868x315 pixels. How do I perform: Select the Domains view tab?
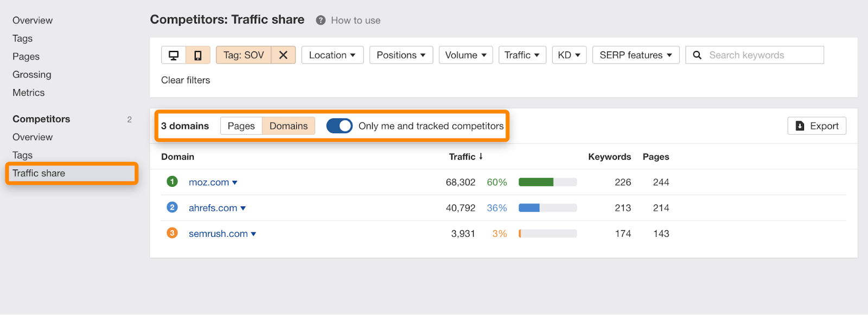click(289, 125)
